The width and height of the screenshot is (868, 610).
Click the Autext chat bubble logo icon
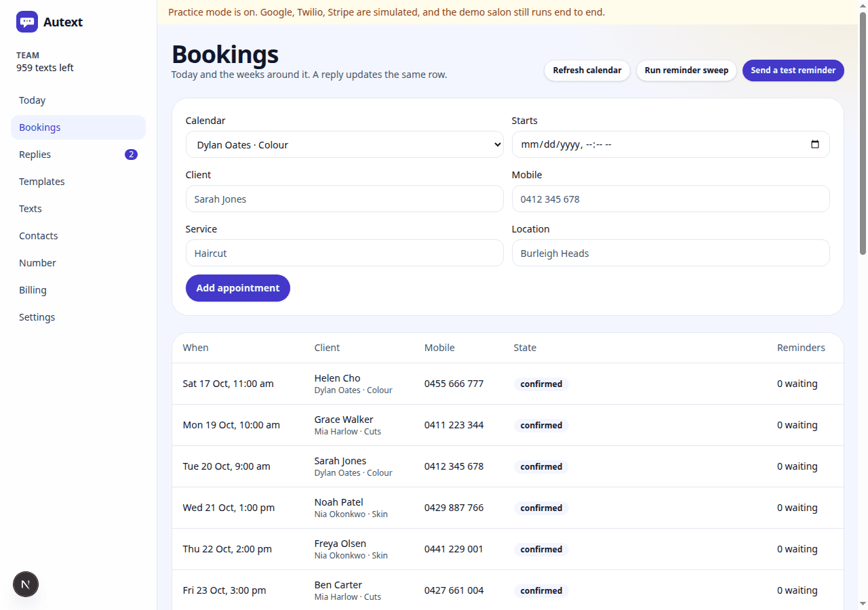(x=27, y=22)
